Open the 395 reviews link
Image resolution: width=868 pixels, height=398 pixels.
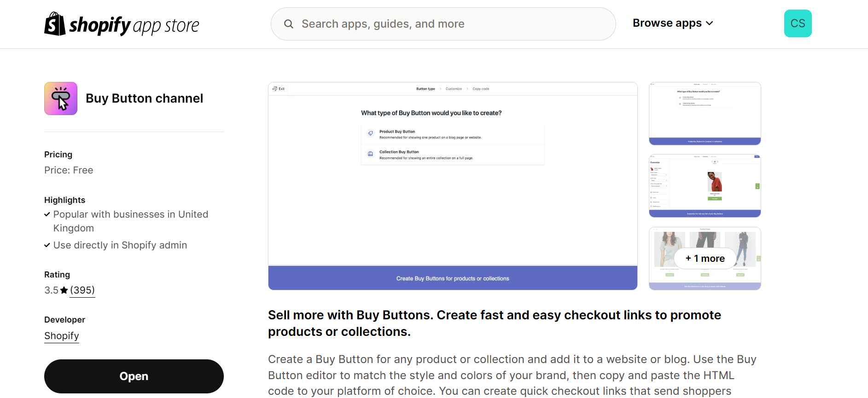pos(82,290)
